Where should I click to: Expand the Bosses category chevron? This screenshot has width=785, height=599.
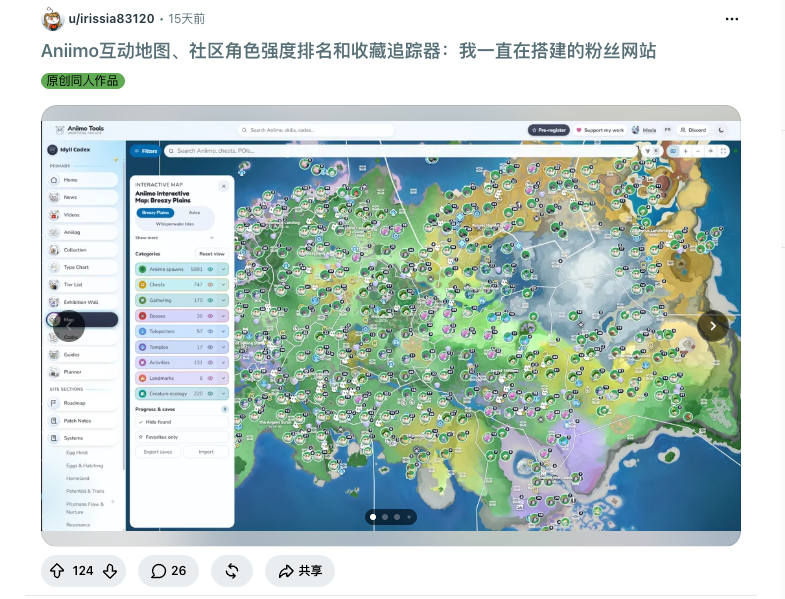click(x=223, y=316)
